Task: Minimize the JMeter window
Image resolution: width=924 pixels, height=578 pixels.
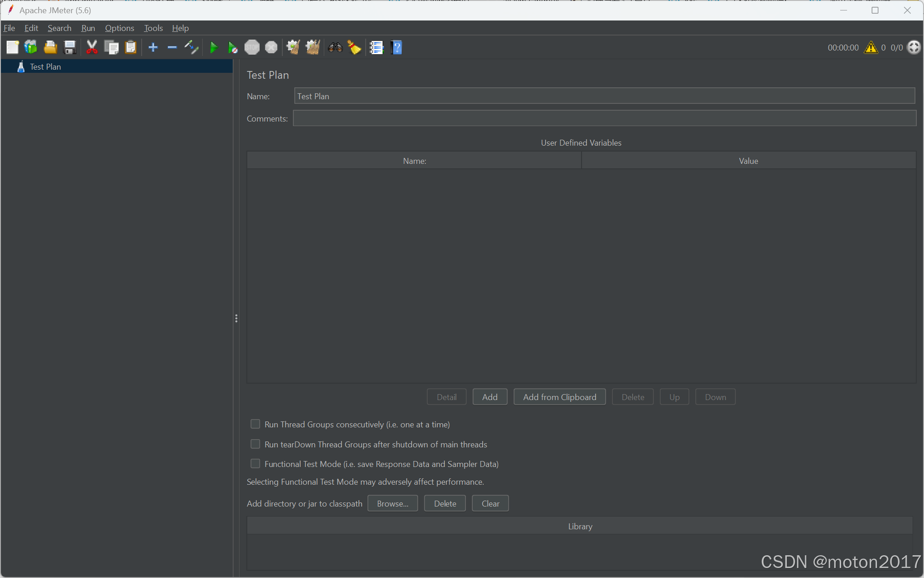Action: point(843,10)
